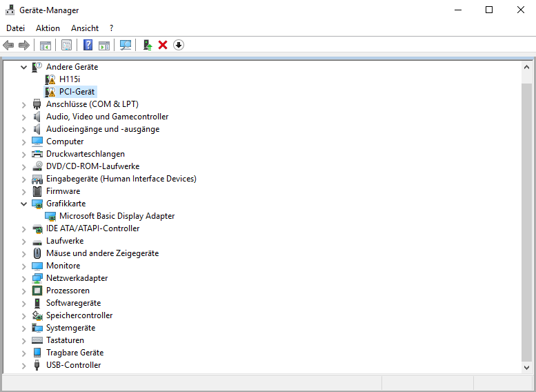Click the scrollbar up arrow
The height and width of the screenshot is (392, 536).
pyautogui.click(x=526, y=67)
